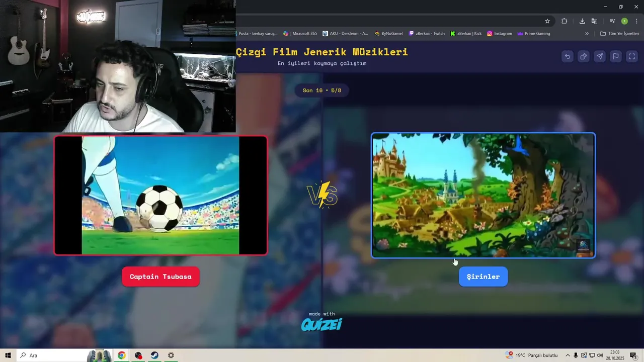Open the Microsoft 365 bookmark
This screenshot has width=644, height=362.
300,34
